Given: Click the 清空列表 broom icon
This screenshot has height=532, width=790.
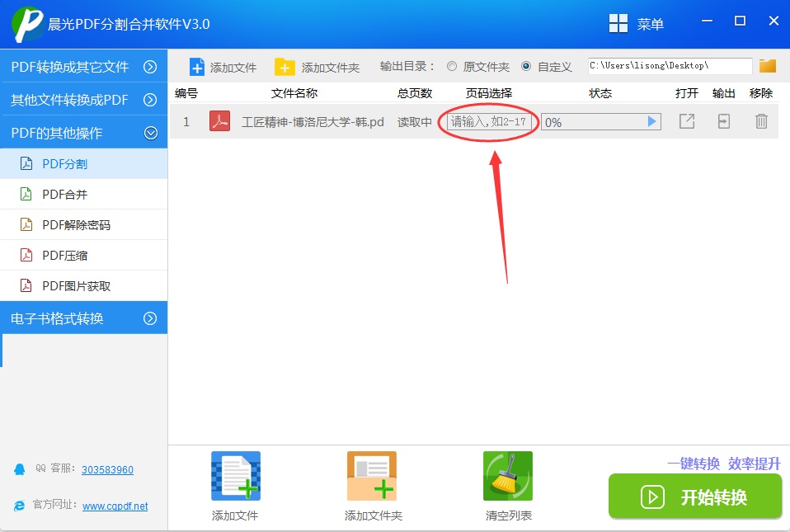Looking at the screenshot, I should 508,476.
